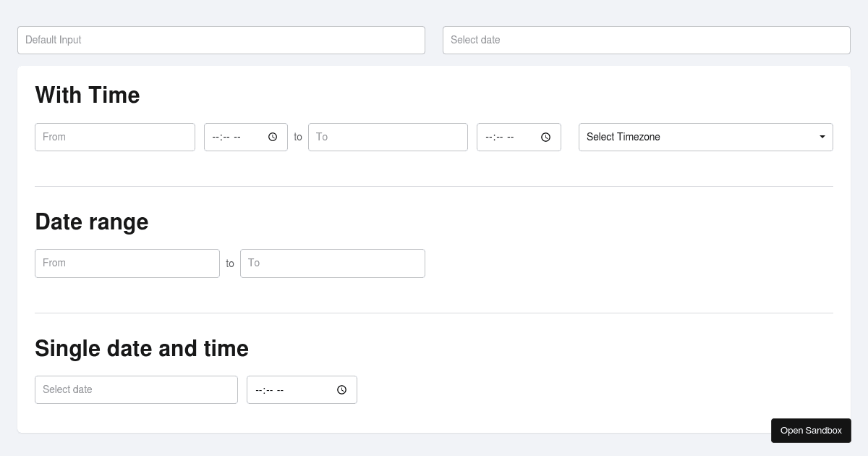Select the From field in Date range
This screenshot has height=456, width=868.
(x=127, y=263)
